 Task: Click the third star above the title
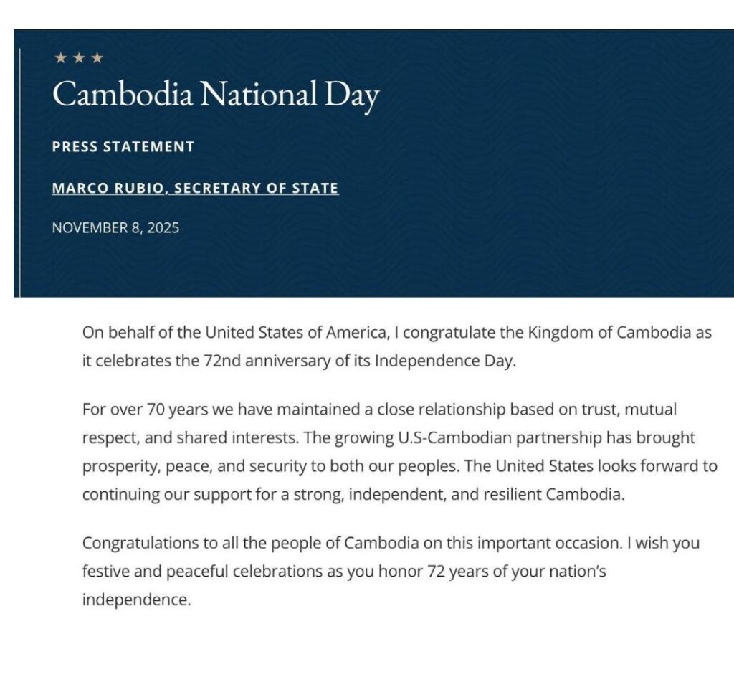(x=97, y=59)
